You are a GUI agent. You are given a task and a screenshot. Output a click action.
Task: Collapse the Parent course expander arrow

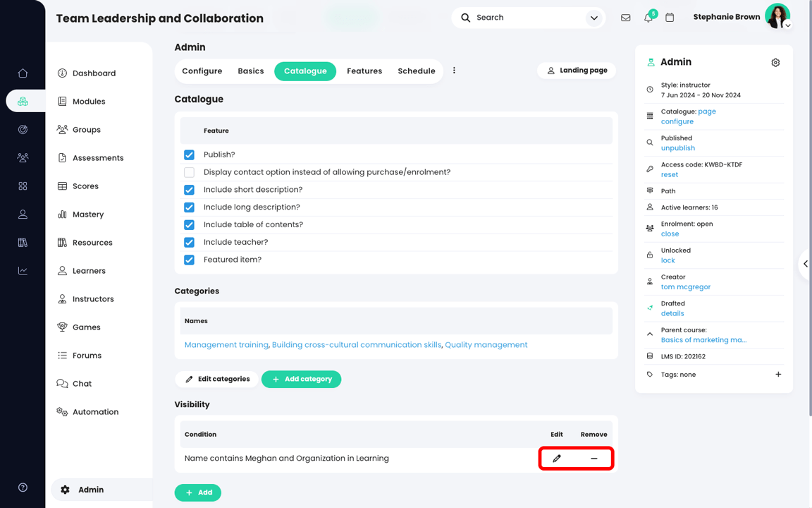click(650, 334)
